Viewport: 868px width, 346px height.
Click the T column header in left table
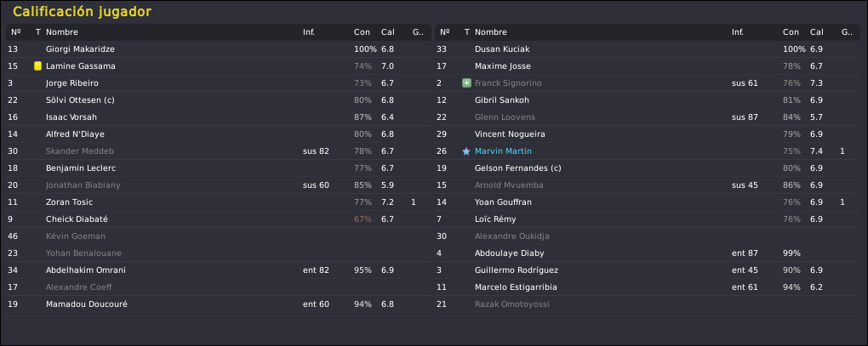pyautogui.click(x=37, y=32)
